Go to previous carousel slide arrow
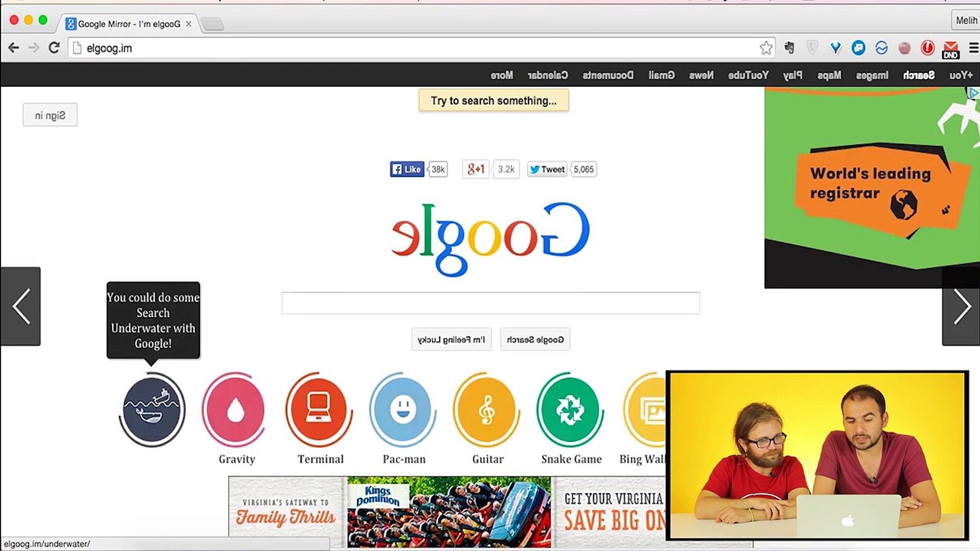Screen dimensions: 980x551 click(20, 307)
